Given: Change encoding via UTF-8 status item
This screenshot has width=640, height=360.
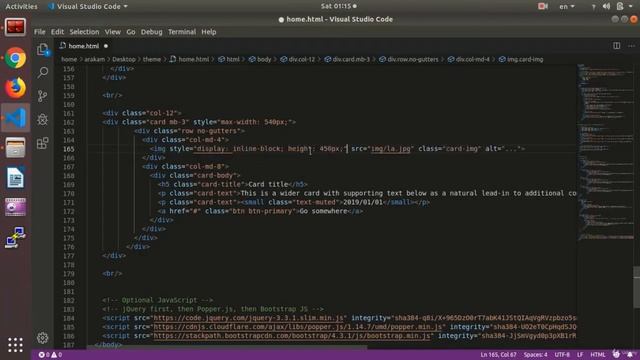Looking at the screenshot, I should (x=562, y=355).
